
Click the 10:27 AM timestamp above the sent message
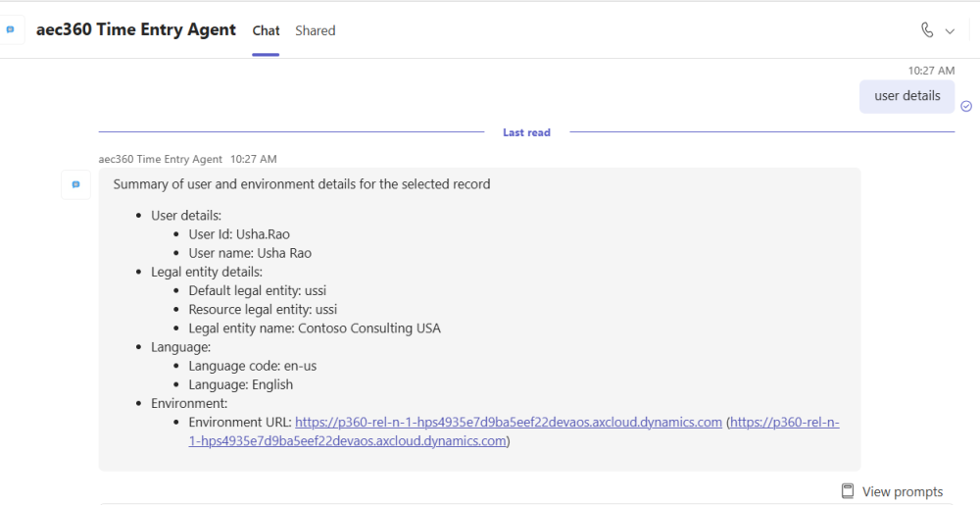[x=931, y=71]
